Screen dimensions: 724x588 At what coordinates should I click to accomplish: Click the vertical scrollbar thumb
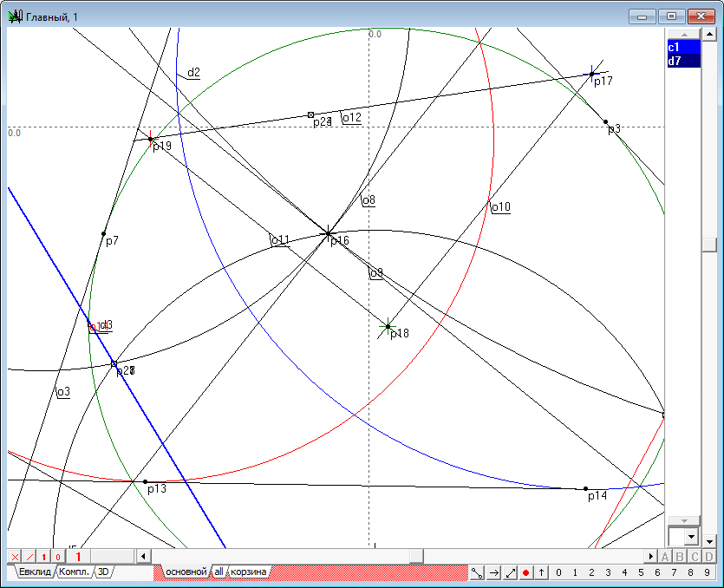click(x=709, y=245)
